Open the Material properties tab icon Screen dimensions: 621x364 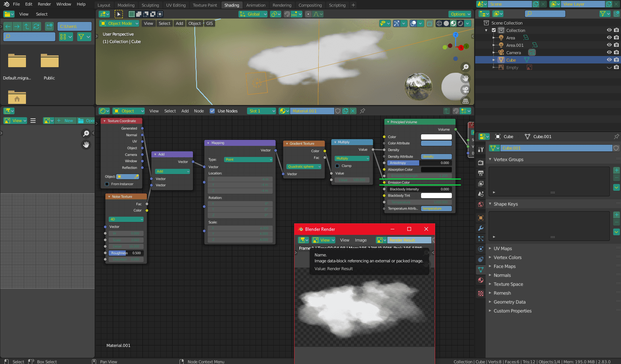(x=481, y=280)
